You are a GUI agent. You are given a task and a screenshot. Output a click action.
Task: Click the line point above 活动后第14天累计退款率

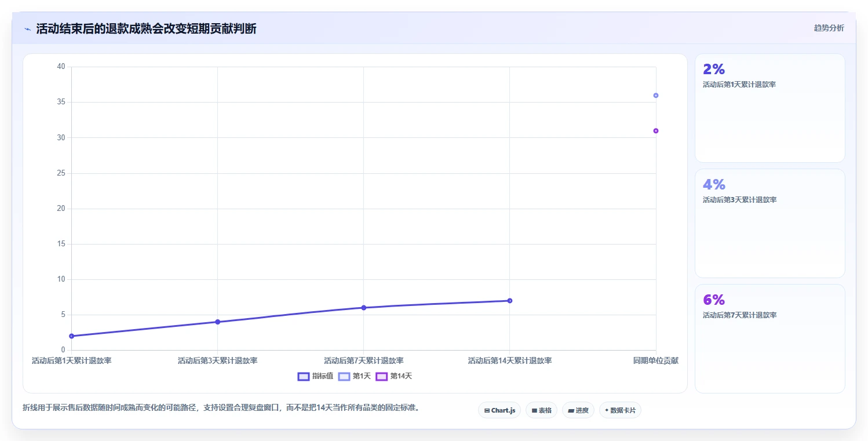click(x=509, y=301)
